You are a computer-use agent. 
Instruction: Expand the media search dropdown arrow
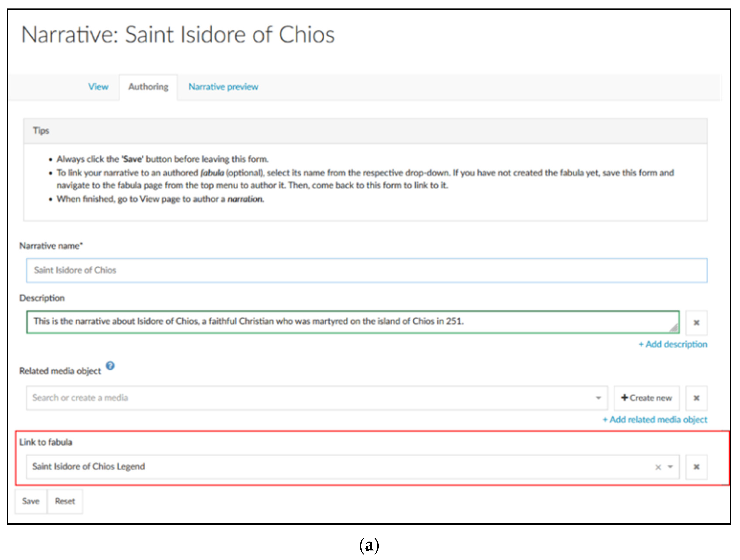coord(598,398)
